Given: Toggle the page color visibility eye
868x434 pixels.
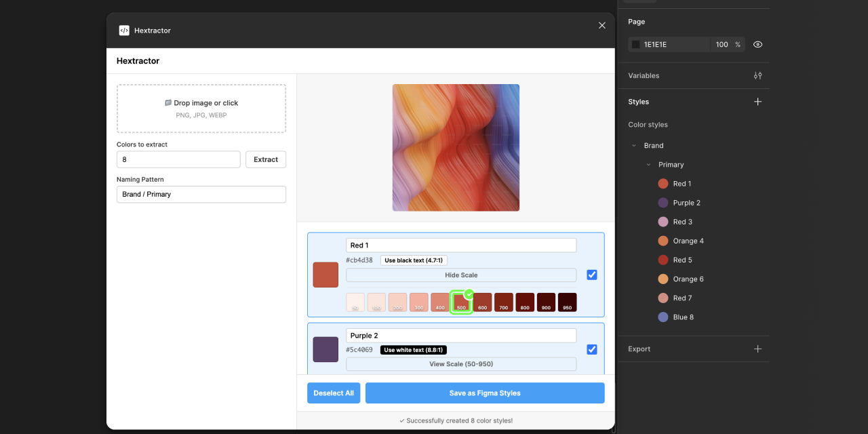Looking at the screenshot, I should pos(757,44).
